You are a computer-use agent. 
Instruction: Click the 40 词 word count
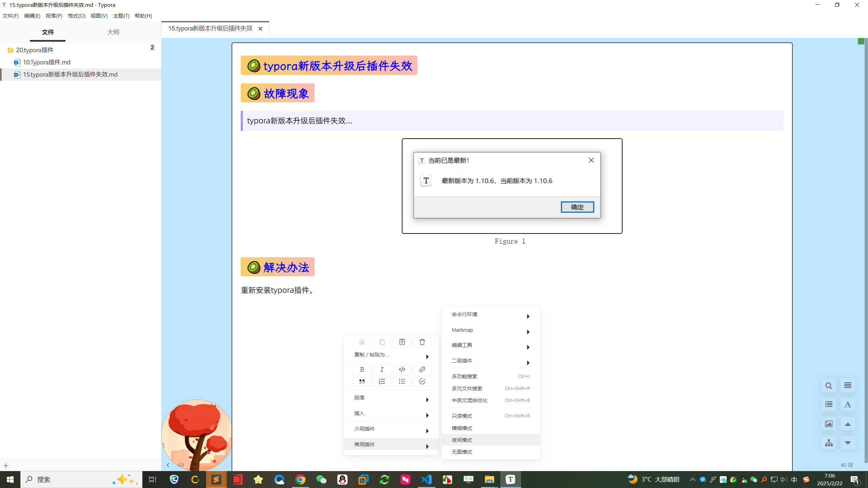tap(846, 465)
